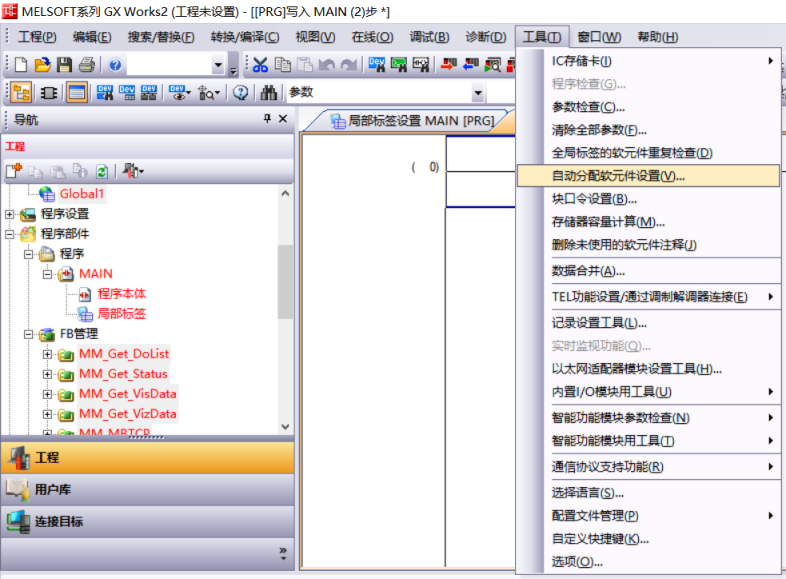Click project tree scrollbar up arrow
The width and height of the screenshot is (786, 579).
tap(285, 194)
